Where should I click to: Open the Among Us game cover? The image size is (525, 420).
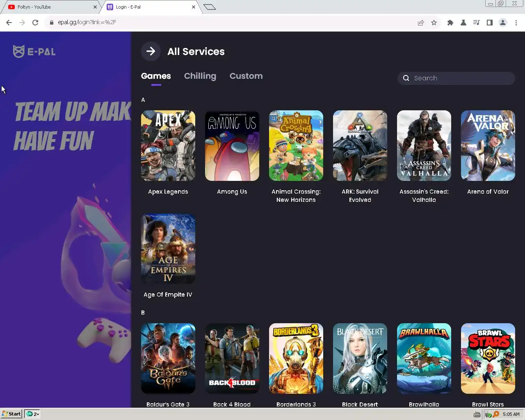tap(232, 146)
